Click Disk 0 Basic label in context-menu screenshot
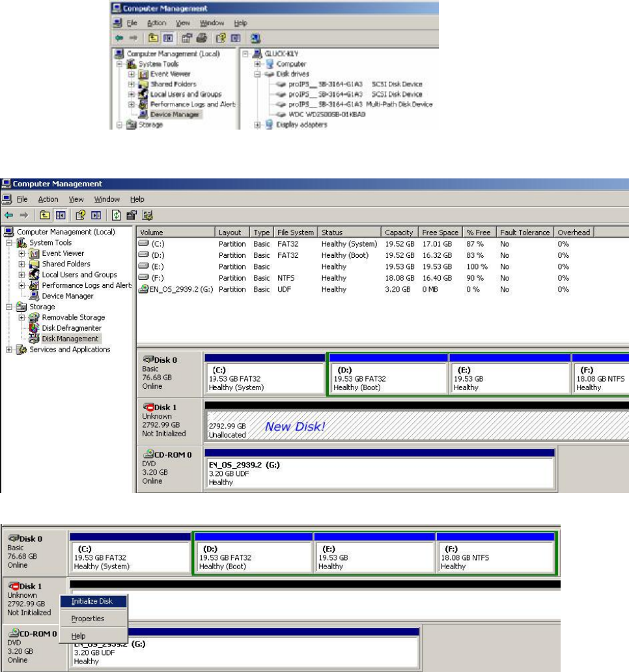The width and height of the screenshot is (629, 672). click(35, 552)
